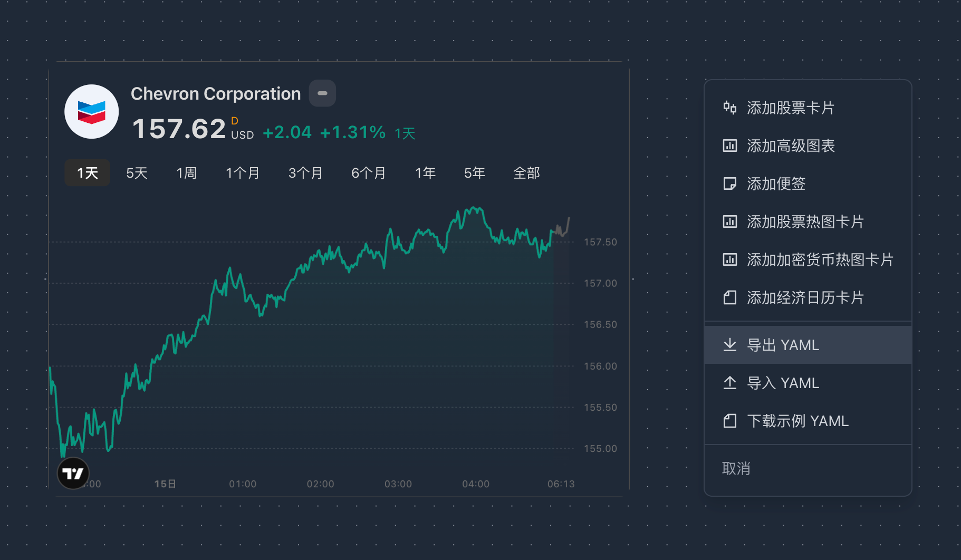Screen dimensions: 961x560
Task: Select the 下载示例 YAML menu entry
Action: (797, 421)
